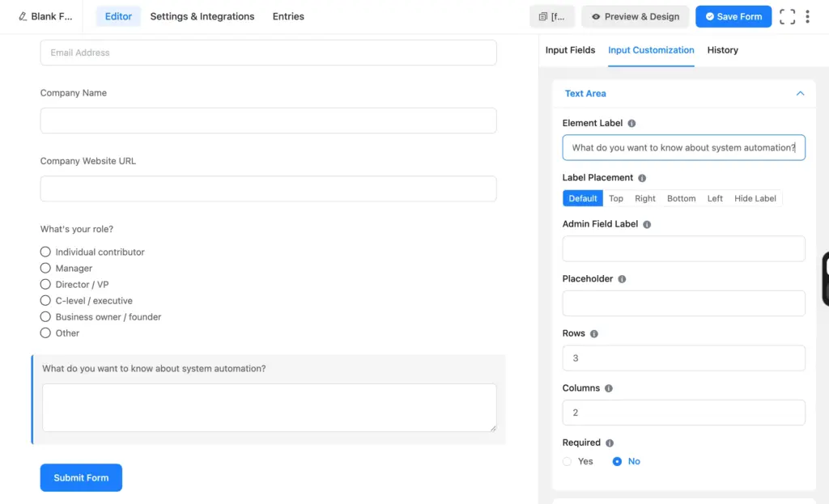
Task: Click the Element Label input field
Action: 683,147
